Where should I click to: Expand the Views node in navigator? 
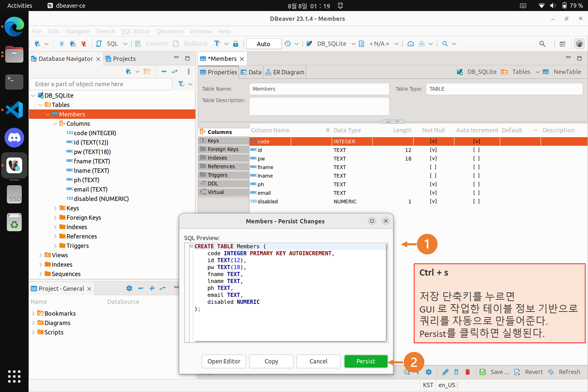pyautogui.click(x=40, y=255)
